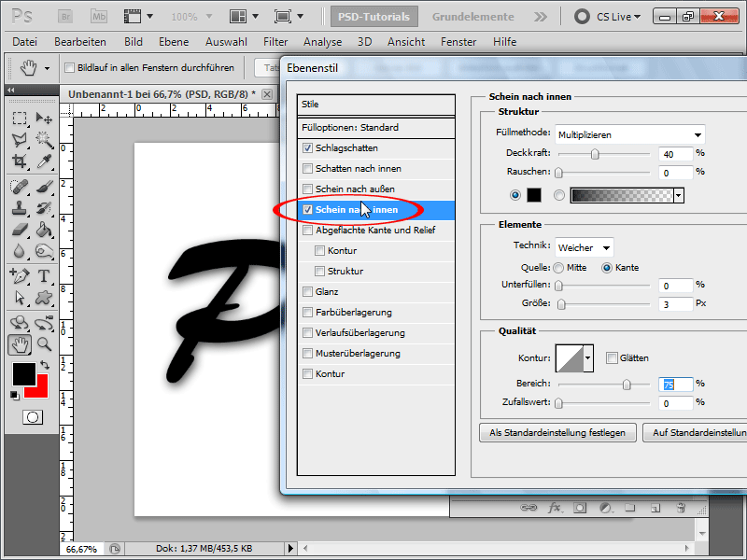Select the 3D Camera Orbit tool
747x560 pixels.
pos(44,323)
